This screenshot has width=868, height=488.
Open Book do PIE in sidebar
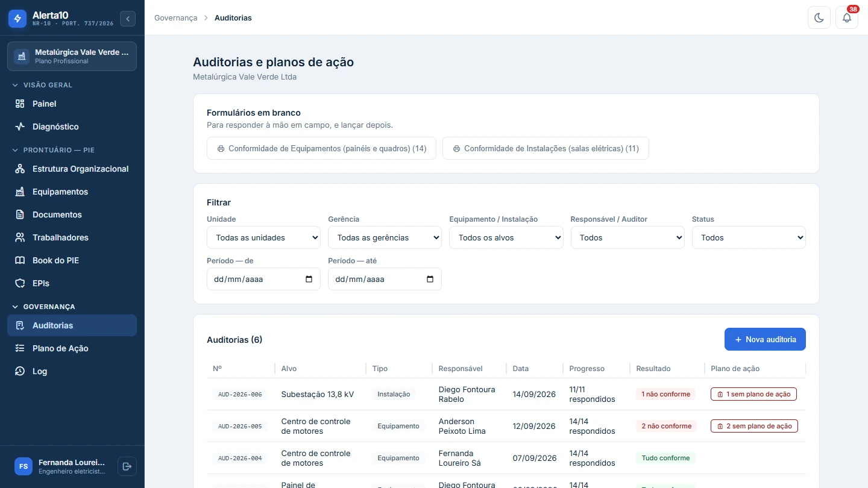72,260
